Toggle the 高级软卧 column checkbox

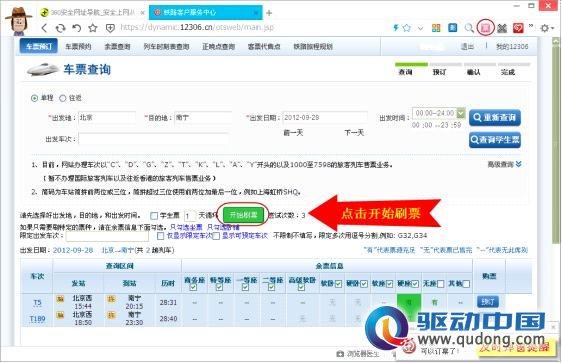301,287
